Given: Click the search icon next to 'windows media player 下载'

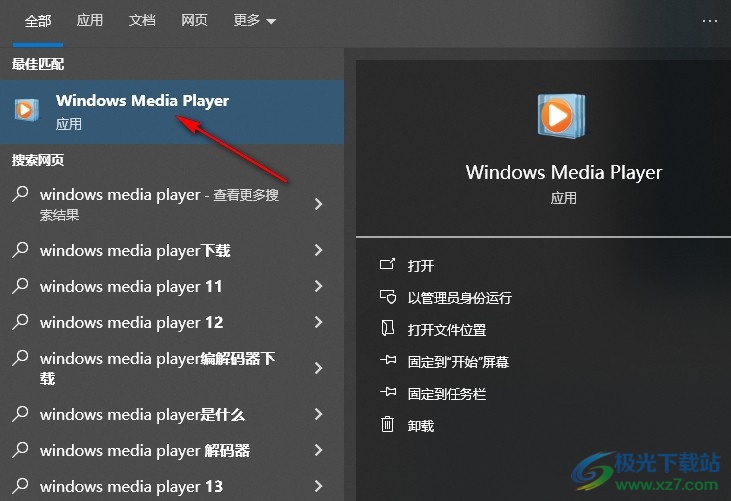Looking at the screenshot, I should (x=20, y=250).
